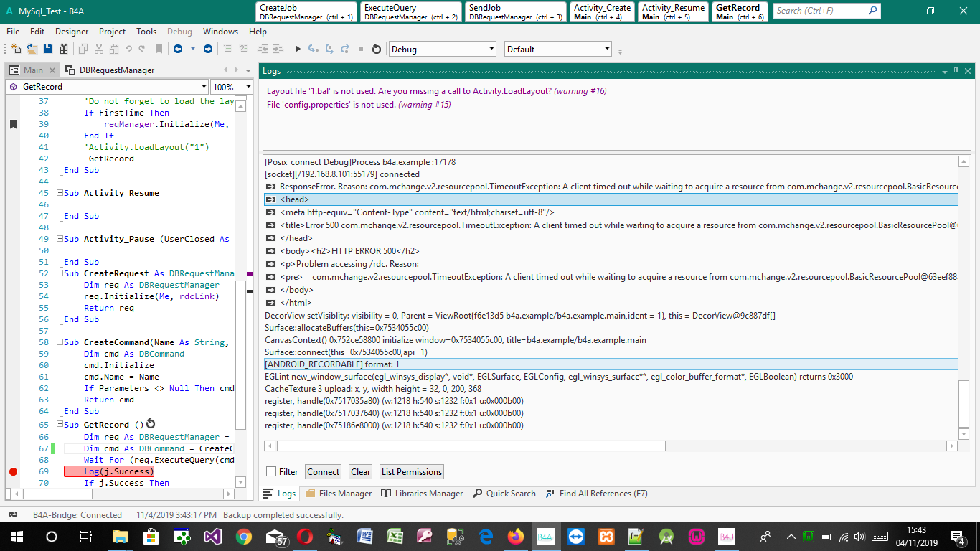Navigate backward with blue arrow

177,49
